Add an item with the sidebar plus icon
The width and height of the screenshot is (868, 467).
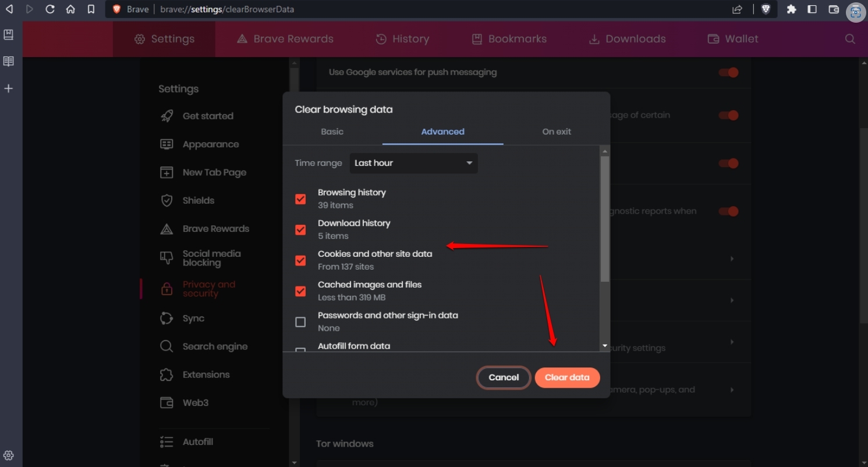[9, 89]
